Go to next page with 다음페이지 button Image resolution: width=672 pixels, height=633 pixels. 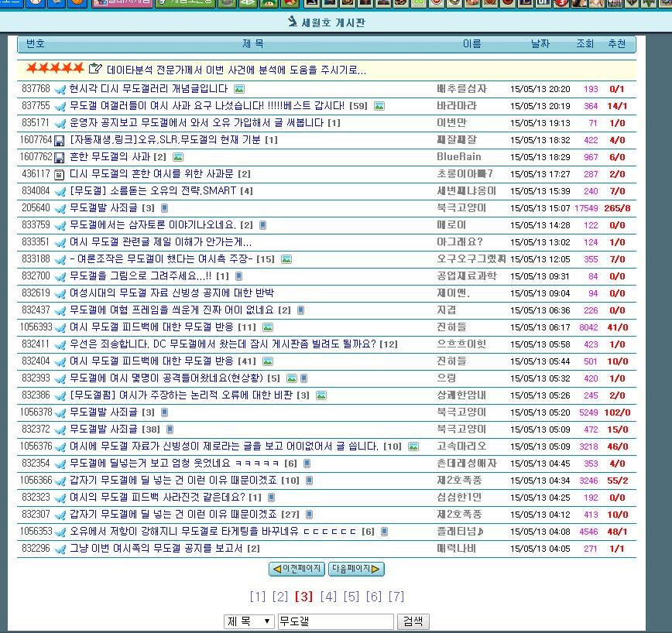pos(356,569)
